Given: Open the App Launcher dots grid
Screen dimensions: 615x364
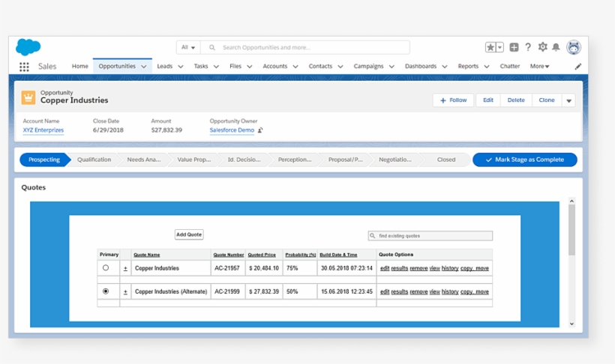Looking at the screenshot, I should 24,67.
